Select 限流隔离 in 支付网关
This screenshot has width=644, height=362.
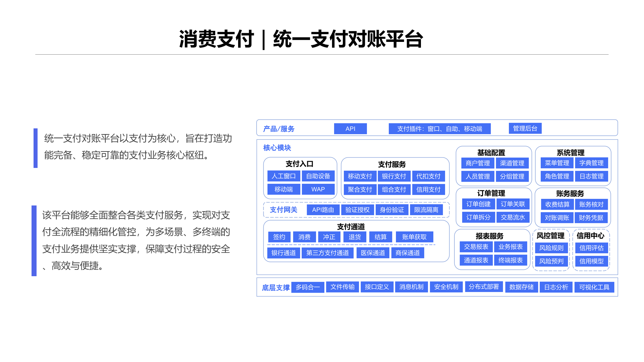[x=427, y=210]
